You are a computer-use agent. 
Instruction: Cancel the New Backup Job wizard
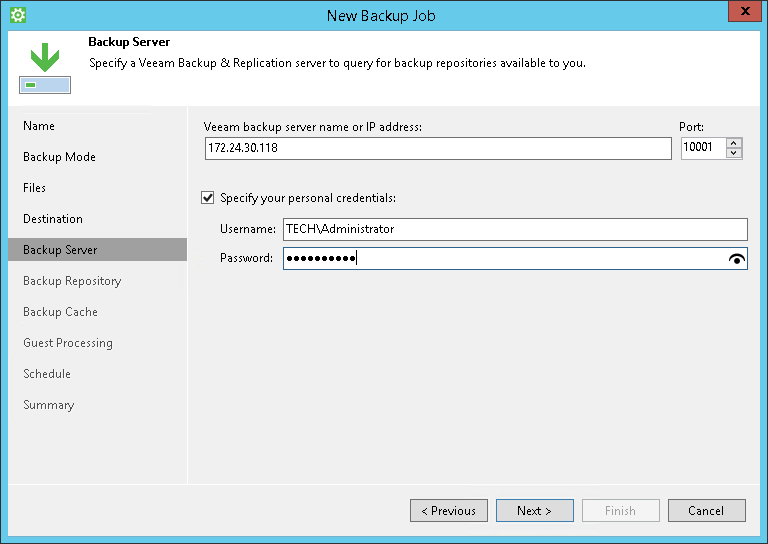(706, 511)
